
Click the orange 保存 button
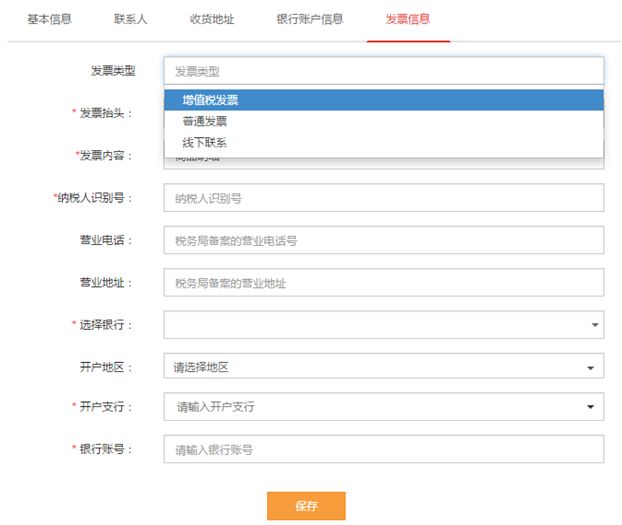306,506
